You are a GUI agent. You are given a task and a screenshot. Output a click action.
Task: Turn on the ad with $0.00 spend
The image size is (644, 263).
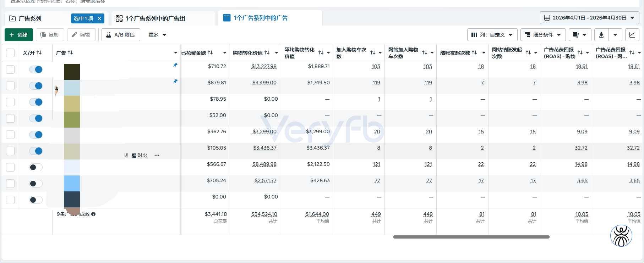36,200
